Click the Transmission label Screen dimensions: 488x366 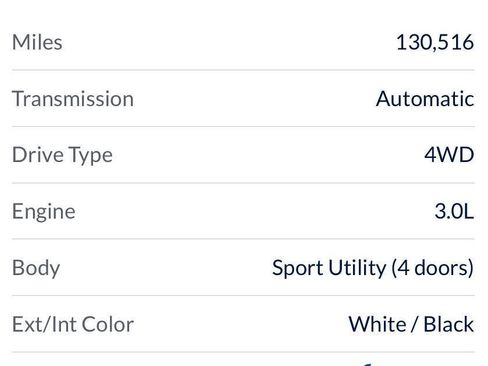(x=73, y=99)
